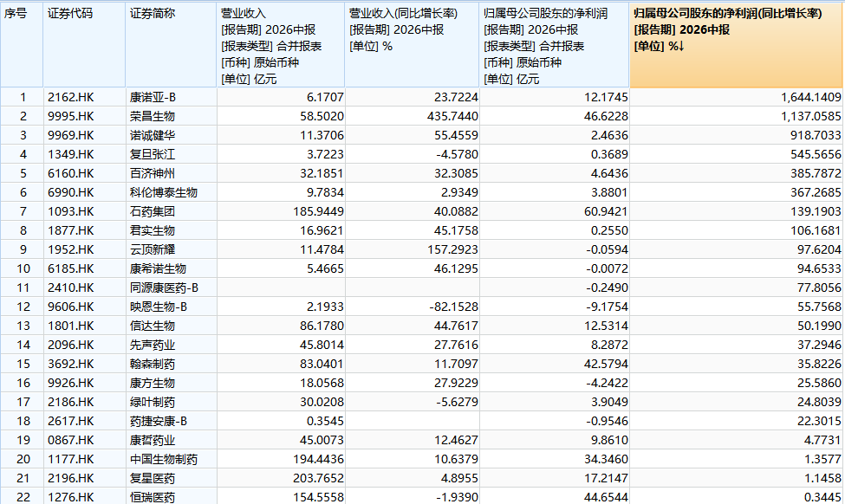845x504 pixels.
Task: Select the 石药集团 name cell
Action: click(153, 211)
